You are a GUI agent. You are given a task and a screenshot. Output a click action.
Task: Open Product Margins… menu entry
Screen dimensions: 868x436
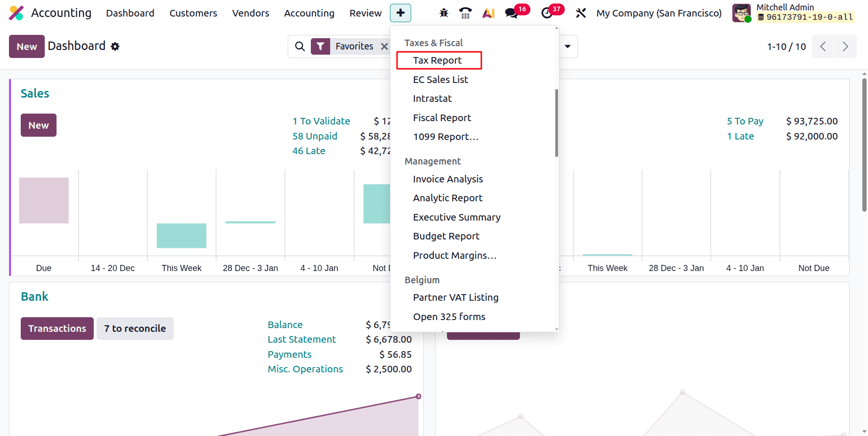pos(454,255)
